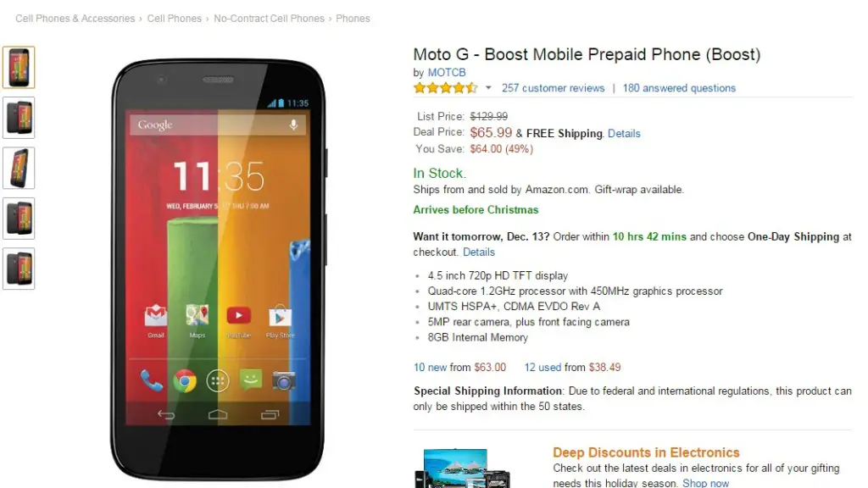The height and width of the screenshot is (488, 868).
Task: Click the main Moto G product image
Action: 218,269
